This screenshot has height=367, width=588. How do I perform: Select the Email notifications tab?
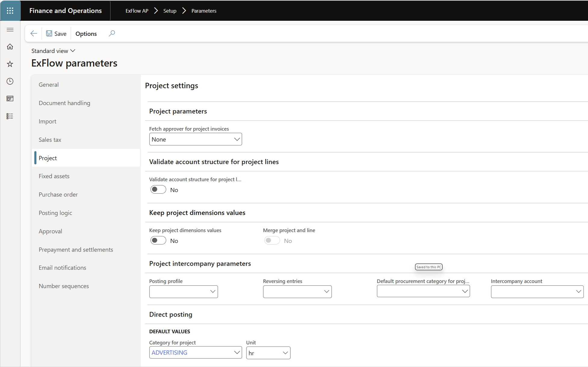(86, 268)
